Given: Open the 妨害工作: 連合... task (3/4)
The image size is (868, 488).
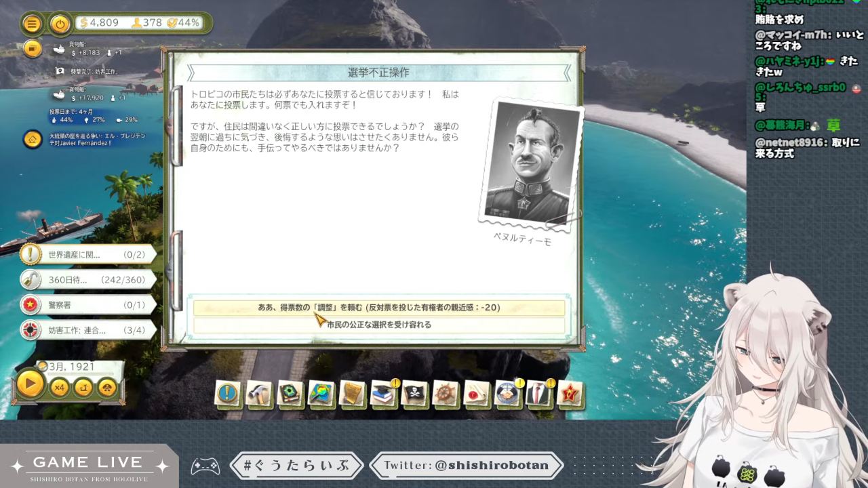Looking at the screenshot, I should click(x=88, y=330).
